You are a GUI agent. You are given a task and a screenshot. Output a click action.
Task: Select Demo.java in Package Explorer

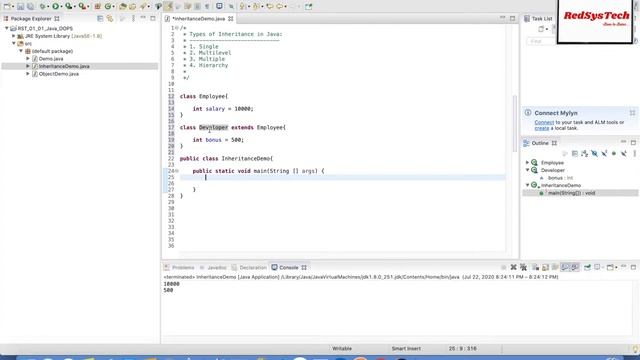click(51, 59)
